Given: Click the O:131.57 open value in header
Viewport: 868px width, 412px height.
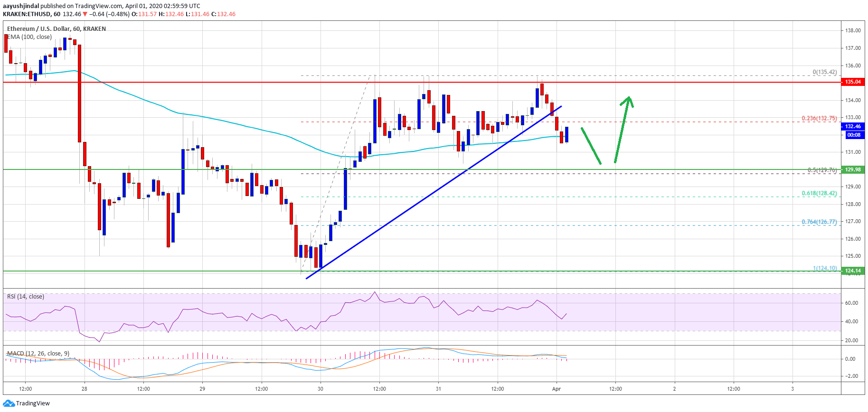Looking at the screenshot, I should pyautogui.click(x=144, y=14).
